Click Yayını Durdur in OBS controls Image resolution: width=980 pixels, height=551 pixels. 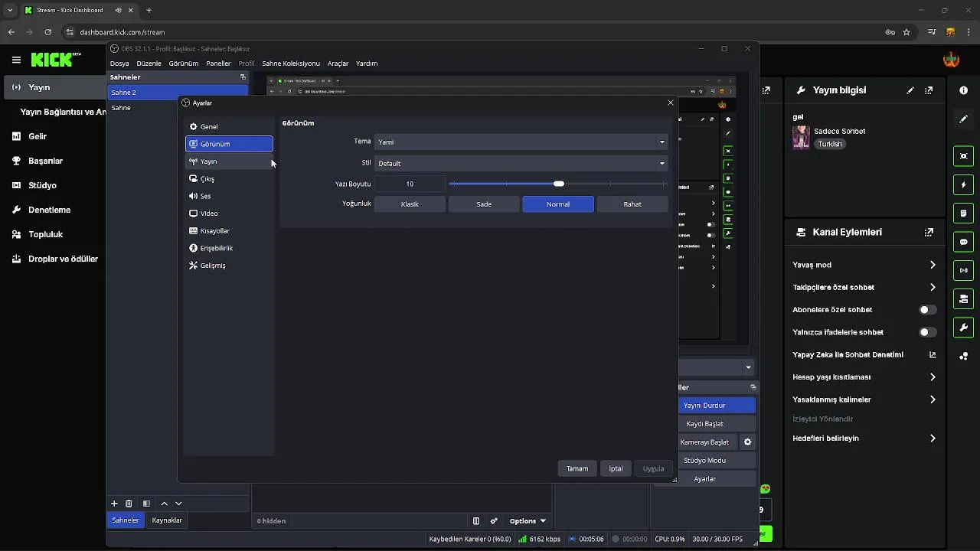click(x=704, y=406)
